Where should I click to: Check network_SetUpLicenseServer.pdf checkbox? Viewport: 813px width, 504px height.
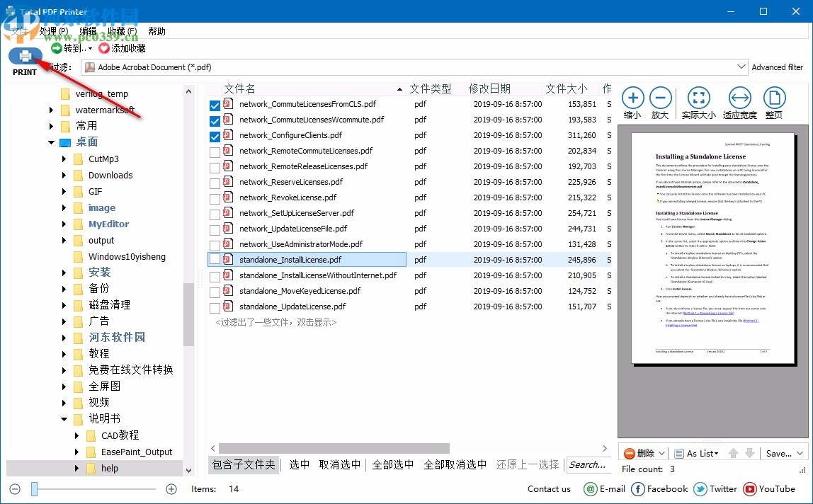(215, 214)
